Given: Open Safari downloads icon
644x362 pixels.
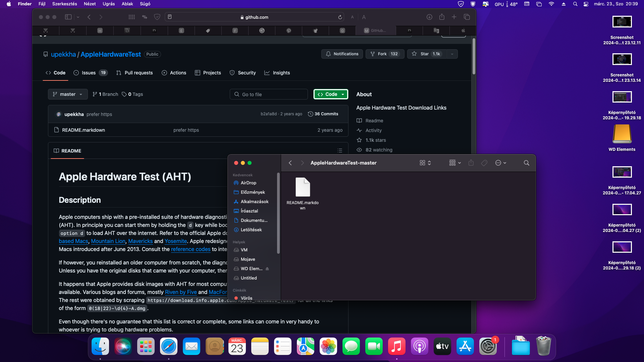Looking at the screenshot, I should pyautogui.click(x=429, y=17).
